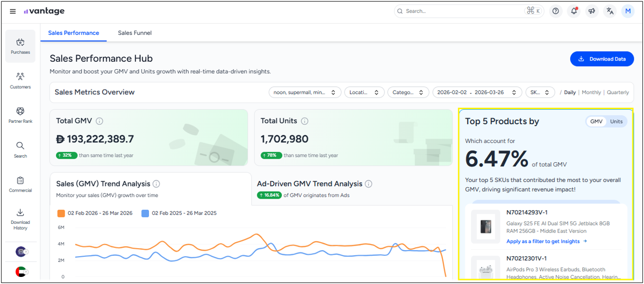
Task: Click the orange 2026 legend swatch
Action: (x=61, y=213)
